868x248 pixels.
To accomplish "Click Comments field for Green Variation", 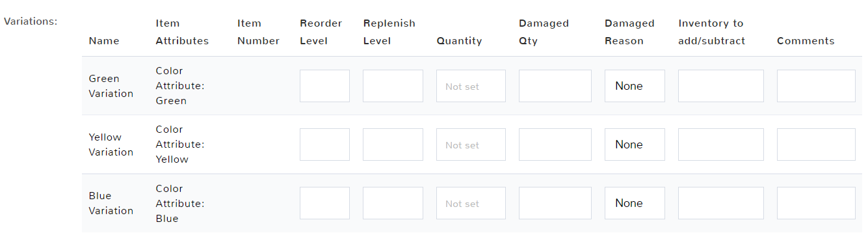I will tap(816, 86).
